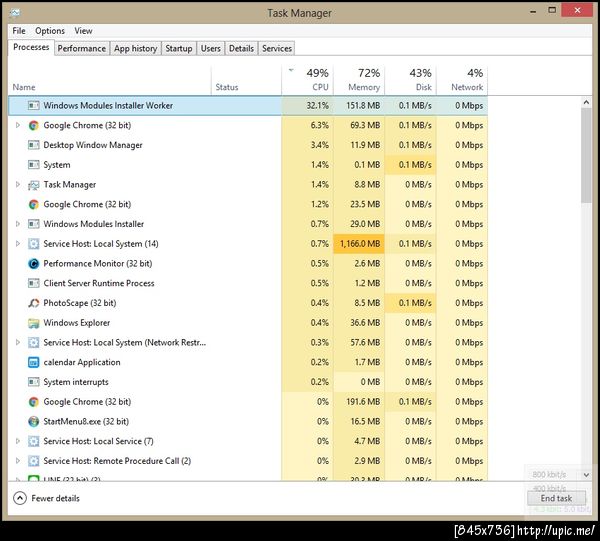600x541 pixels.
Task: Sort by the Name column header
Action: point(109,80)
